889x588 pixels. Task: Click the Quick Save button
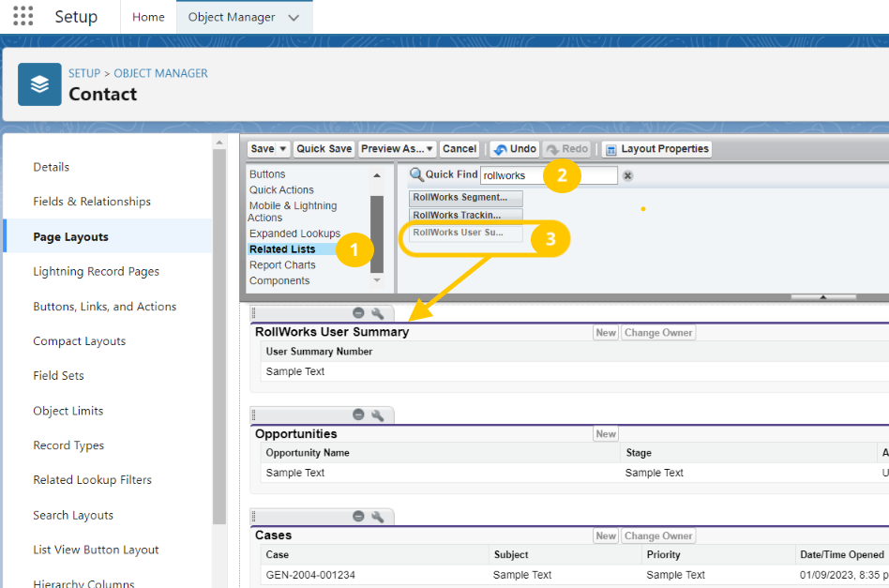coord(324,149)
